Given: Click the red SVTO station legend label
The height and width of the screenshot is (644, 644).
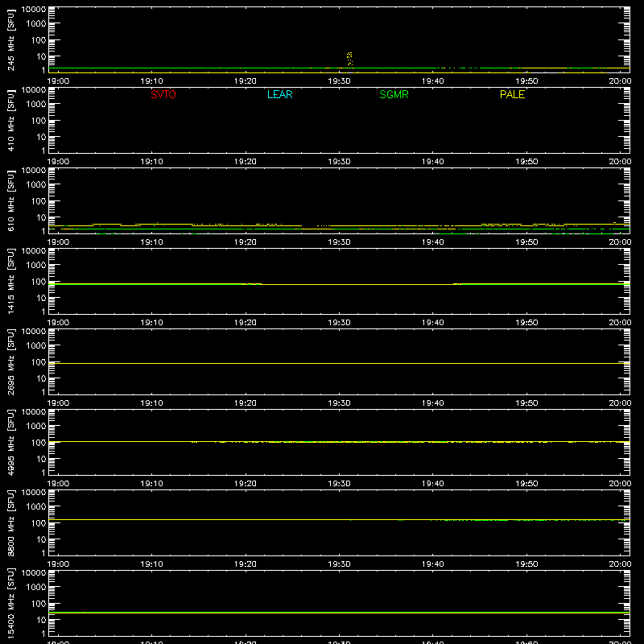Looking at the screenshot, I should click(163, 94).
